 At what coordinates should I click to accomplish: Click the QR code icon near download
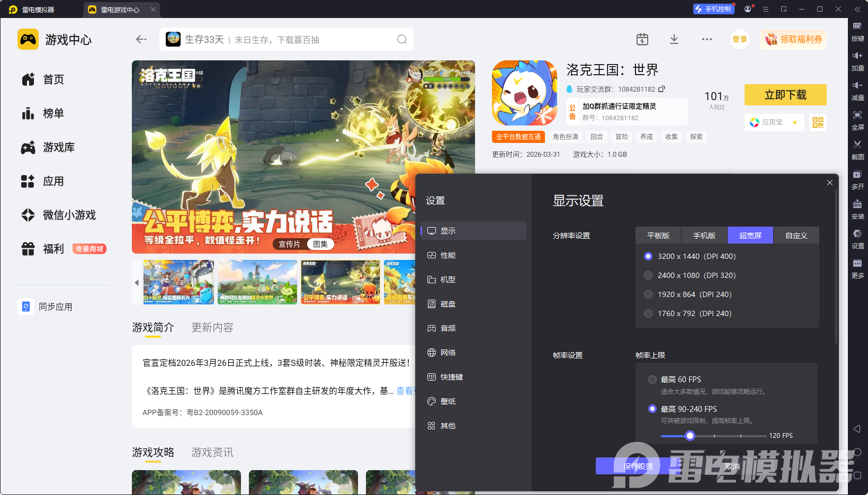point(818,122)
